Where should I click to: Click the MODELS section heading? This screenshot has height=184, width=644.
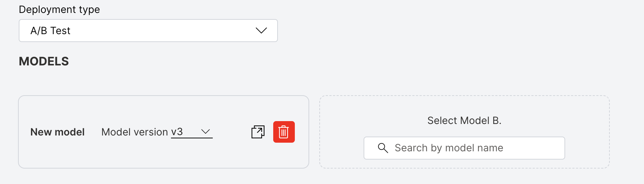click(44, 61)
